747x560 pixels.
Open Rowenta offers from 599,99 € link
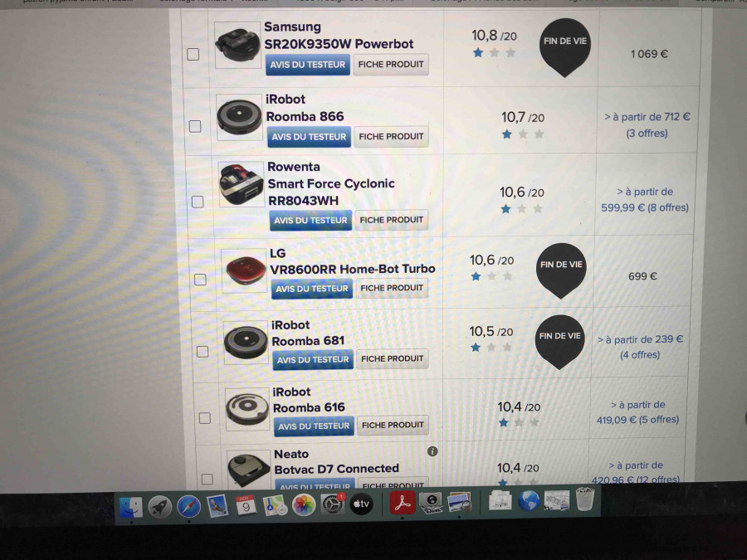click(645, 200)
